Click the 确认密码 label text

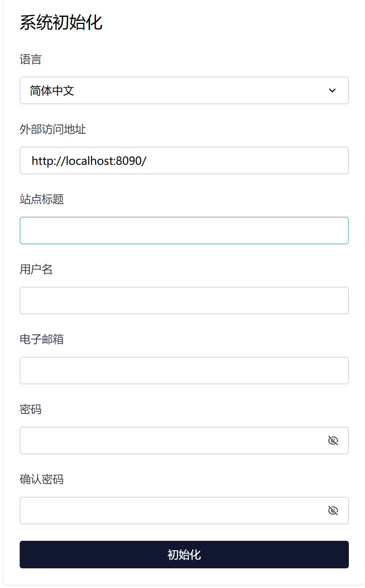(42, 479)
